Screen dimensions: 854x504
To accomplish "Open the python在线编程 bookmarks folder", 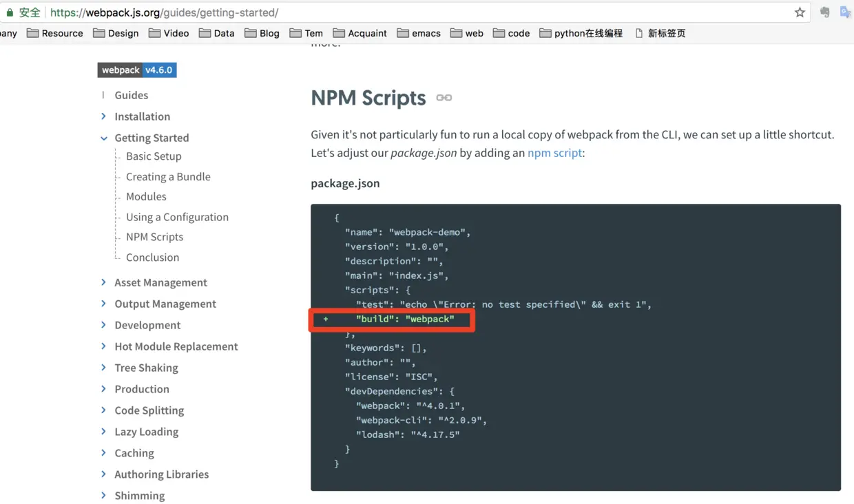I will coord(581,32).
